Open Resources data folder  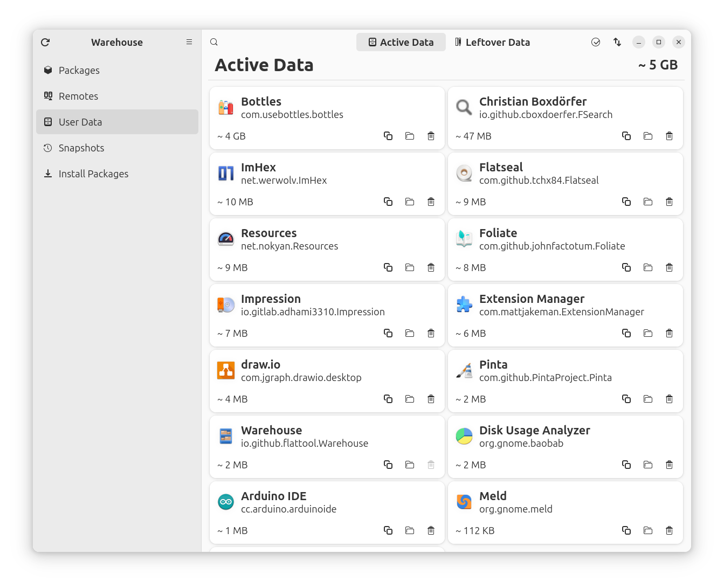(410, 267)
